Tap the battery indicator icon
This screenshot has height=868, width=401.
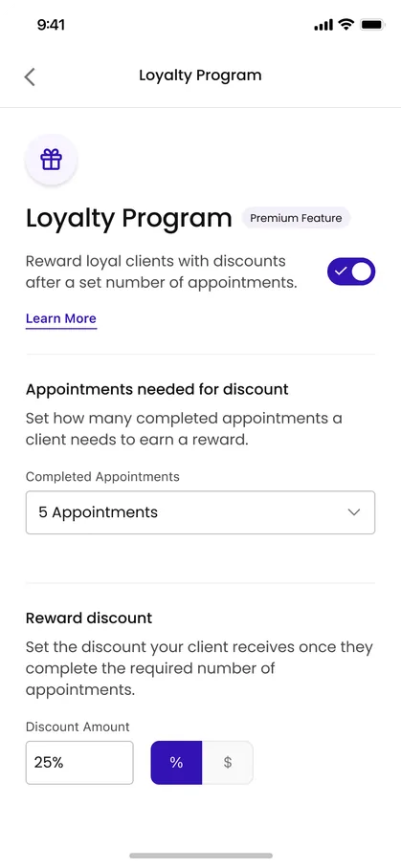pyautogui.click(x=372, y=24)
